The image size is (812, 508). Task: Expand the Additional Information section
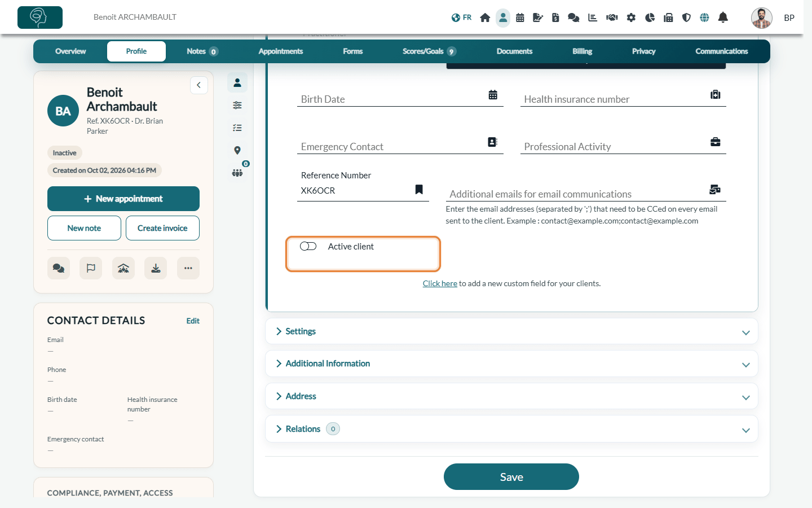coord(511,364)
